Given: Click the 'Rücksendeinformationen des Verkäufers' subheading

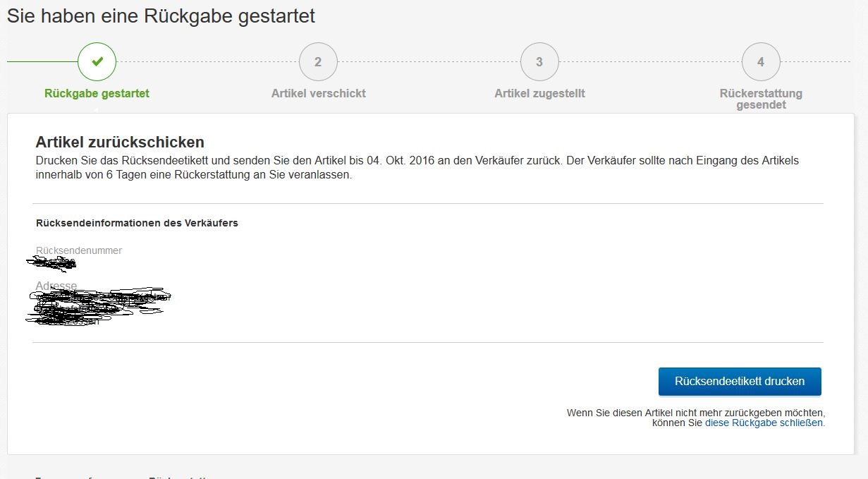Looking at the screenshot, I should 137,223.
